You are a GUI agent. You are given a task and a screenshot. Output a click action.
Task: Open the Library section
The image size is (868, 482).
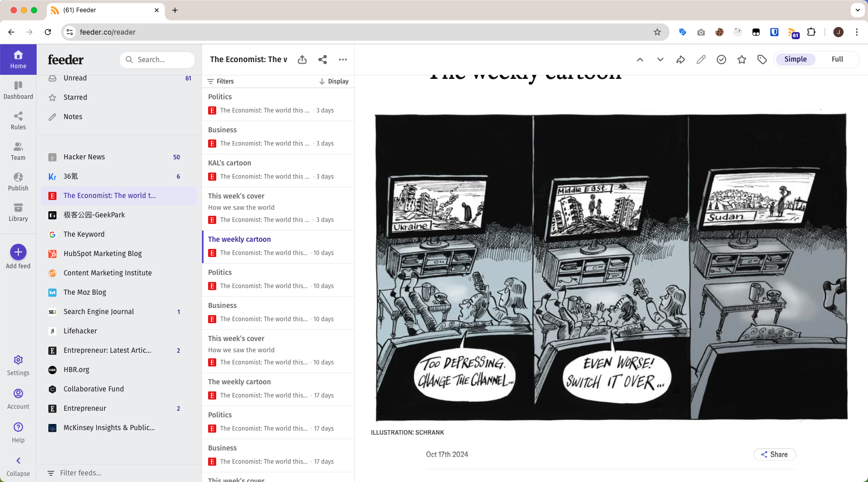coord(18,212)
